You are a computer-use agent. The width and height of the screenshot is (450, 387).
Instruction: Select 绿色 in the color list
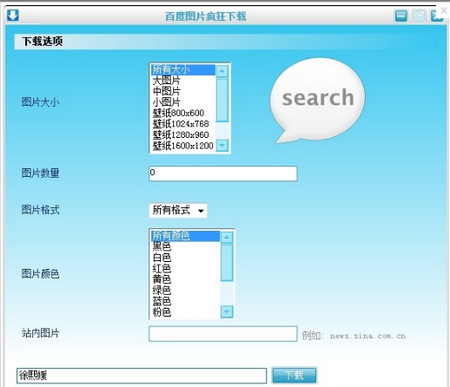click(185, 290)
